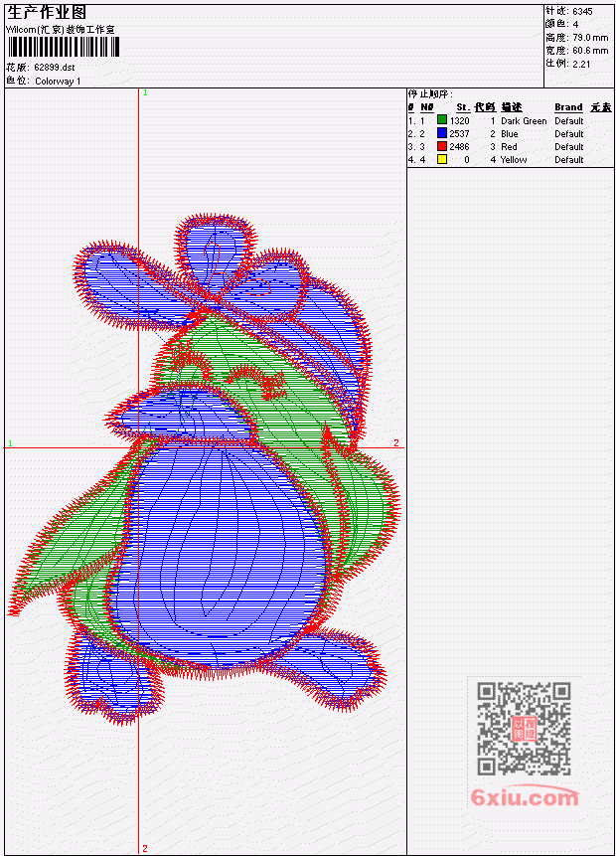The image size is (616, 856).
Task: Select the file name '62899.dst'
Action: coord(55,68)
